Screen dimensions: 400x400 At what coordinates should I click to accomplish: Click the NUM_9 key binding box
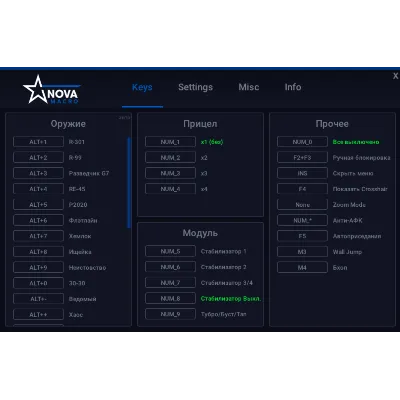[170, 314]
